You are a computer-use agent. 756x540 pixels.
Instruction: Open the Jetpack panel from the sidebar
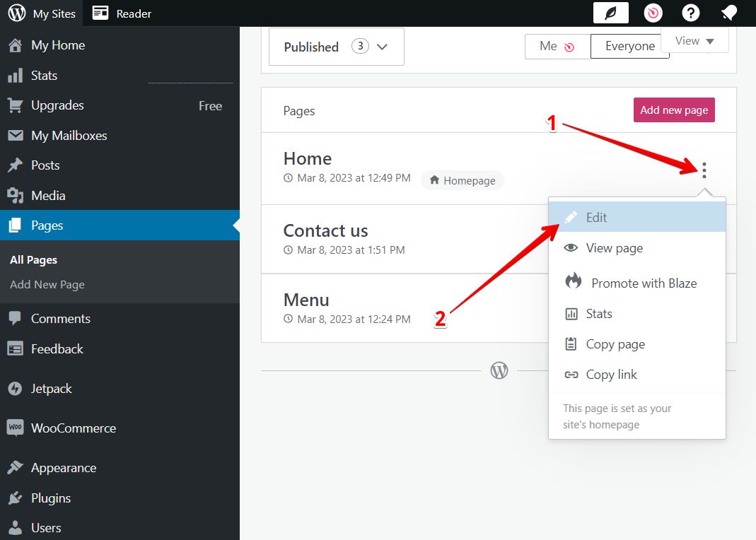[x=52, y=388]
